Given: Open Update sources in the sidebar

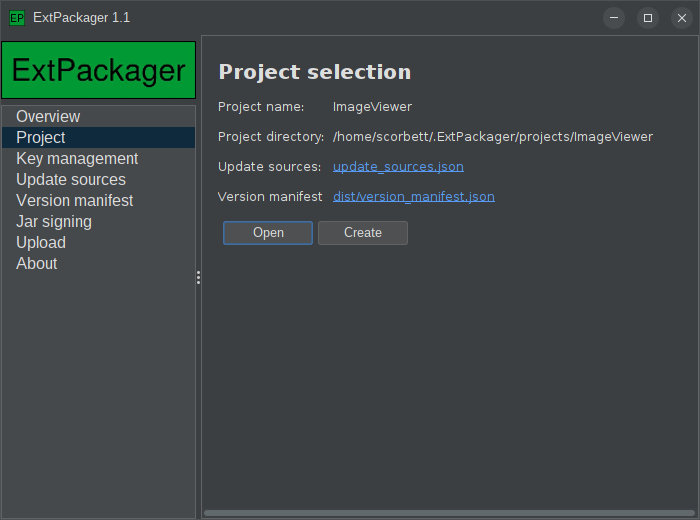Looking at the screenshot, I should click(x=99, y=179).
